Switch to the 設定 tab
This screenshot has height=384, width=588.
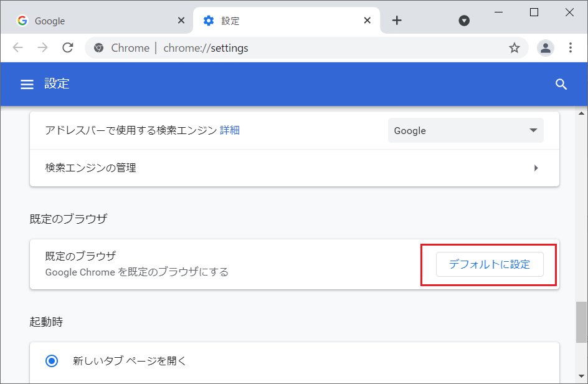tap(287, 21)
